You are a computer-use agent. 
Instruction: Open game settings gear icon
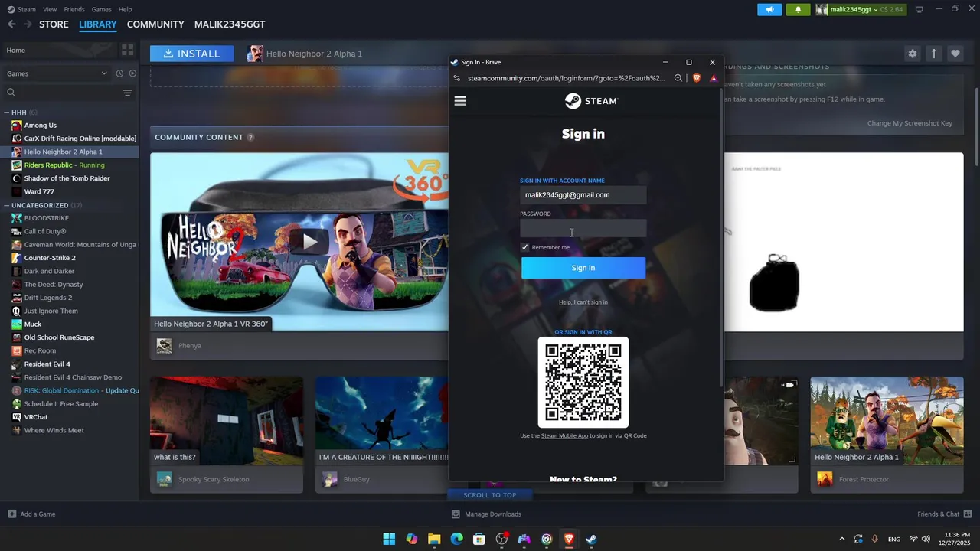[x=912, y=54]
